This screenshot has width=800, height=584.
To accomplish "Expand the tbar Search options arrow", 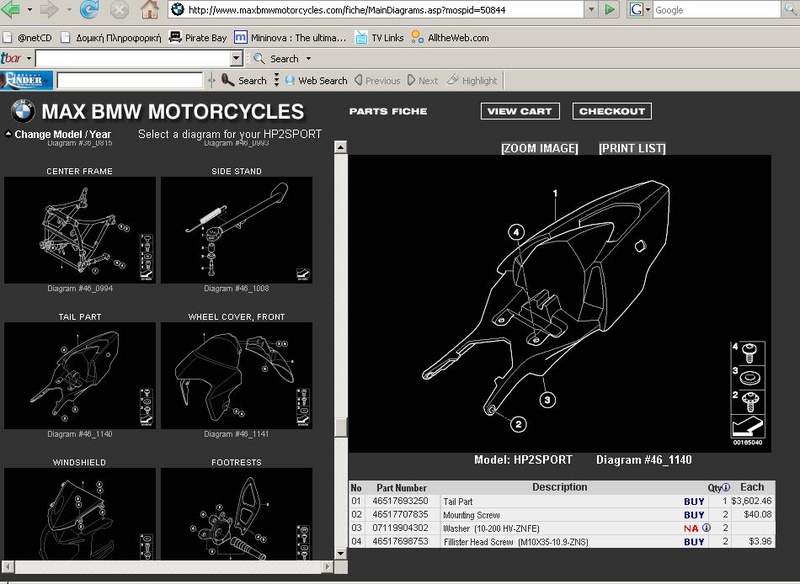I will (308, 59).
